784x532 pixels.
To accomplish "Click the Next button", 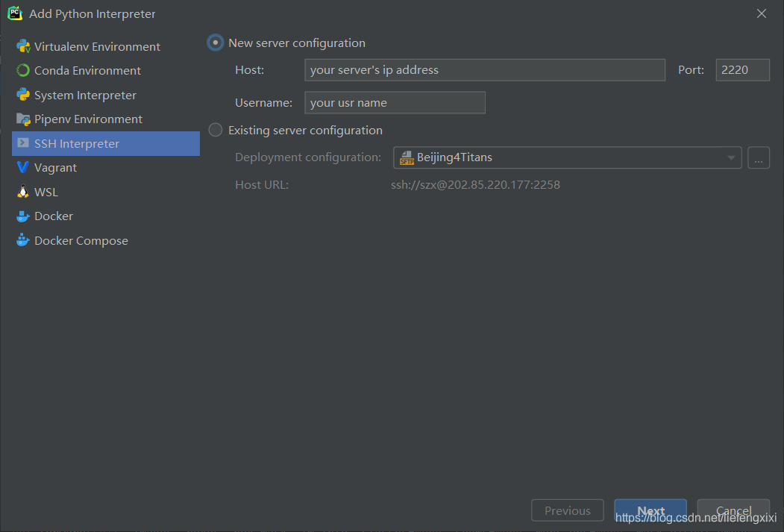I will coord(650,510).
